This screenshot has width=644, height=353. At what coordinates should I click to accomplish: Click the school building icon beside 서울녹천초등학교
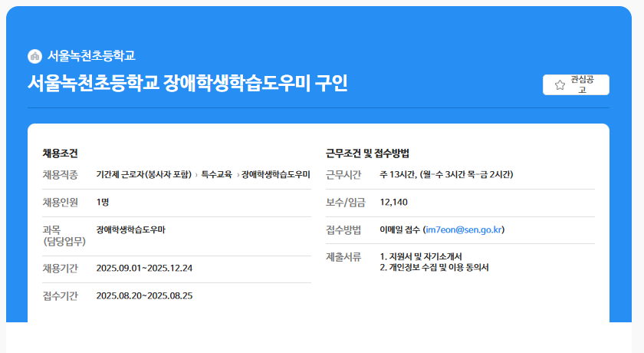coord(34,56)
